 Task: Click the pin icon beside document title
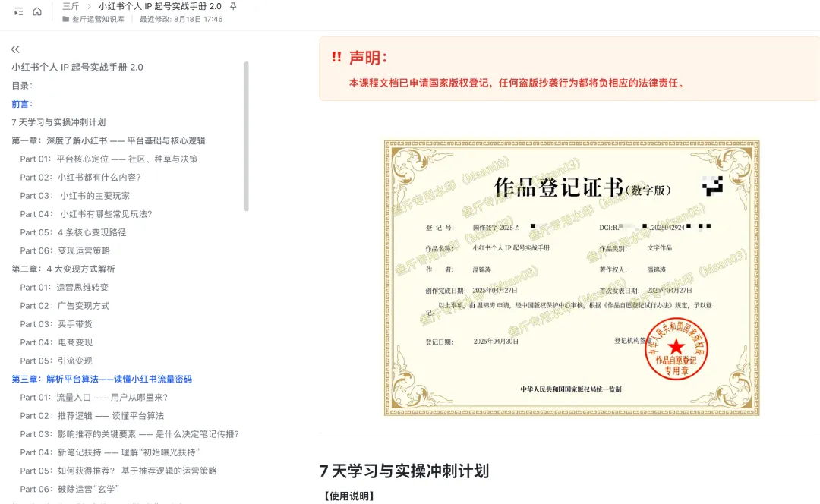click(233, 6)
